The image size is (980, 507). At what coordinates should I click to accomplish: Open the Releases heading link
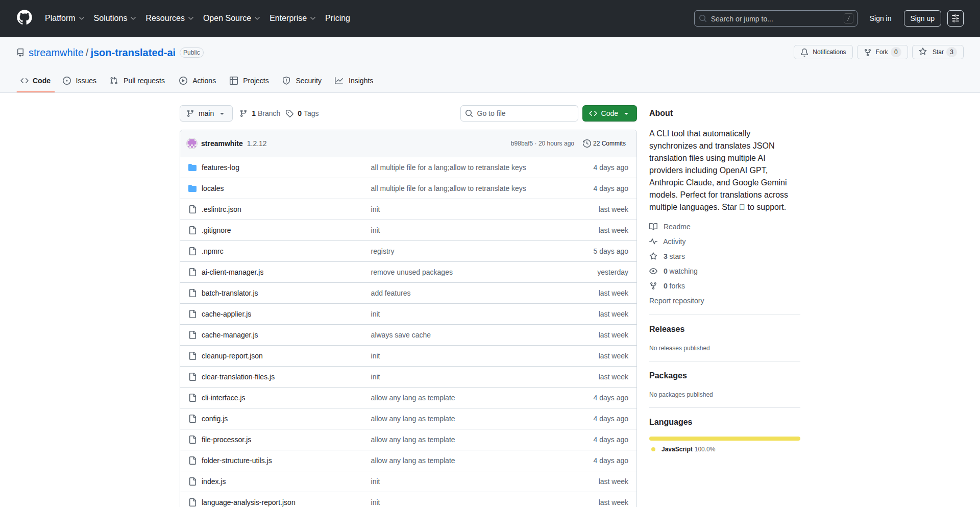(x=667, y=329)
